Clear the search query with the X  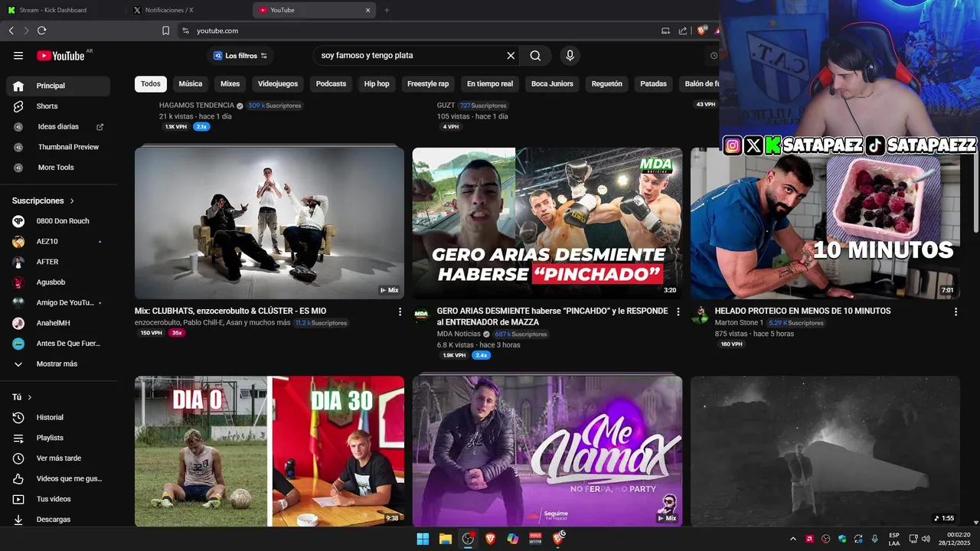point(511,56)
